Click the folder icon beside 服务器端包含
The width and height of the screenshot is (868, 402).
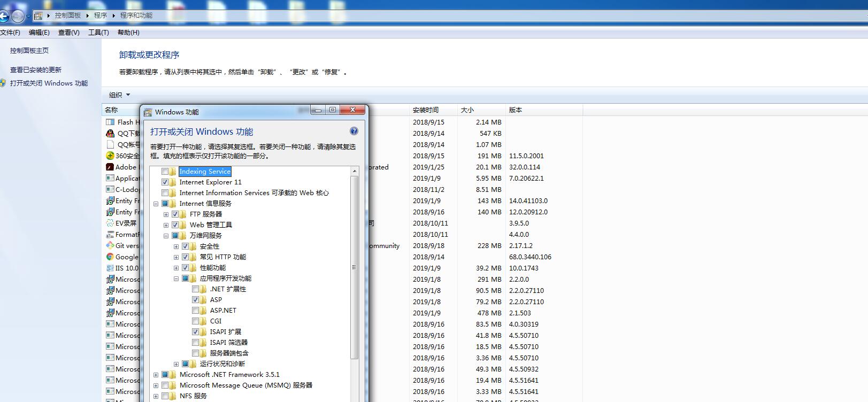coord(203,353)
